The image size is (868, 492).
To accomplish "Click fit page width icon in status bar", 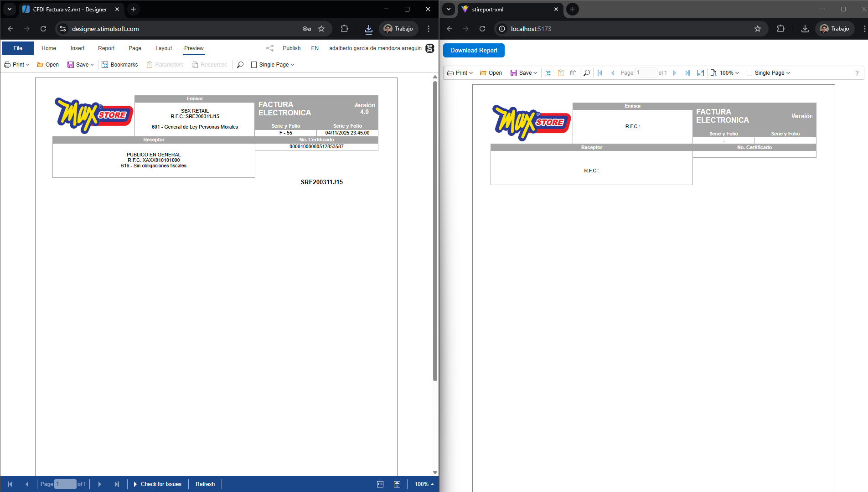I will pos(380,484).
